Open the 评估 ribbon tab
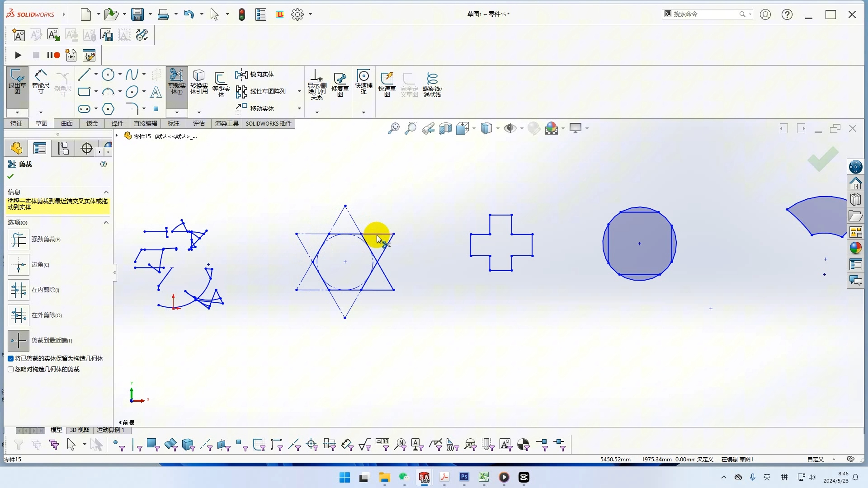The height and width of the screenshot is (488, 868). tap(198, 123)
